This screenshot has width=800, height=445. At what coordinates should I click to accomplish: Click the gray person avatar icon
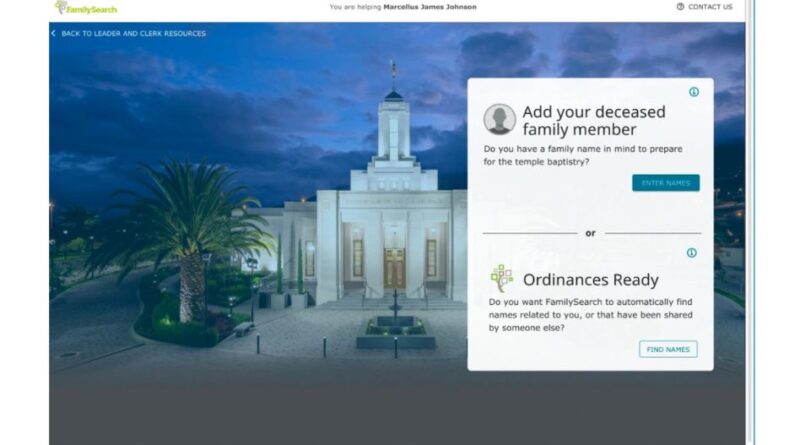pos(500,119)
